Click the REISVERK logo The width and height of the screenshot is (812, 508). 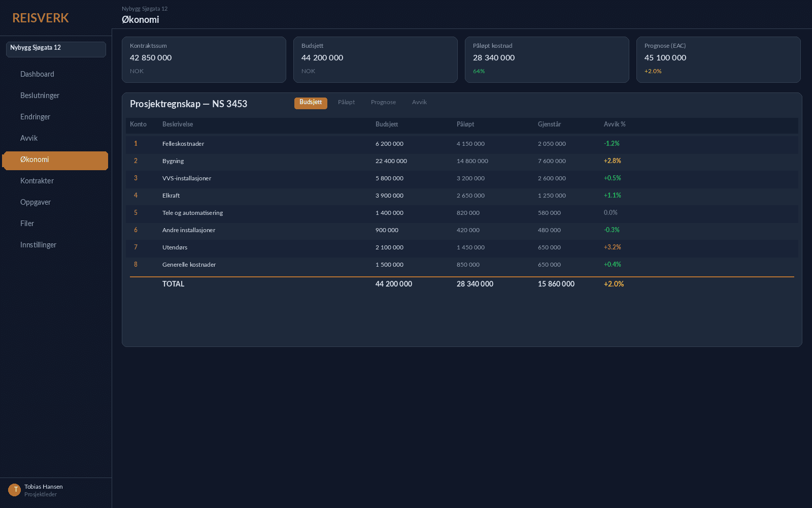(x=41, y=18)
